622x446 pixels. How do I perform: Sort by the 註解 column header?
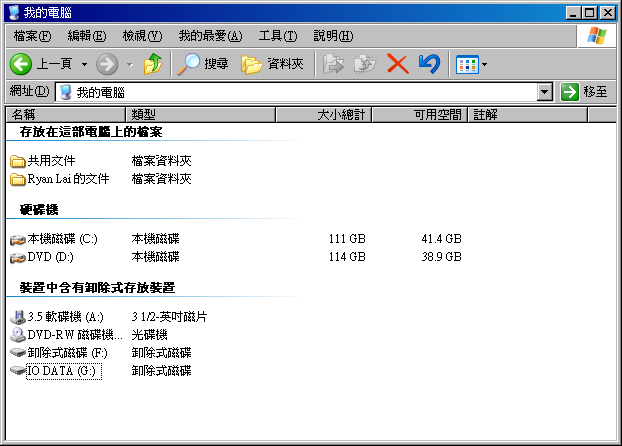[528, 115]
